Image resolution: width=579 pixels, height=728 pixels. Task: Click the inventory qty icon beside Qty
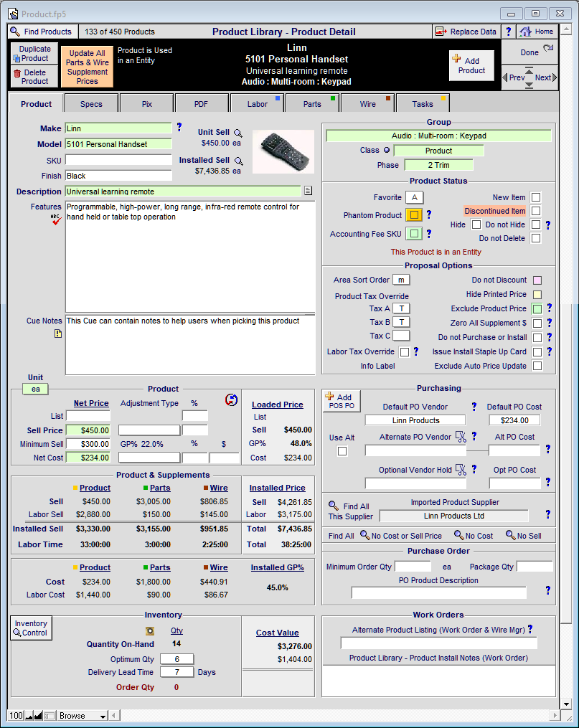(149, 630)
